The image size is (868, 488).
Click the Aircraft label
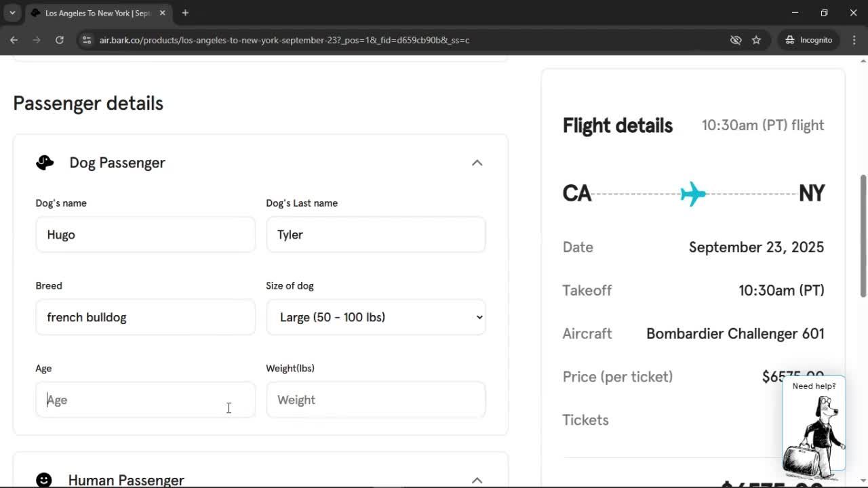[587, 333]
